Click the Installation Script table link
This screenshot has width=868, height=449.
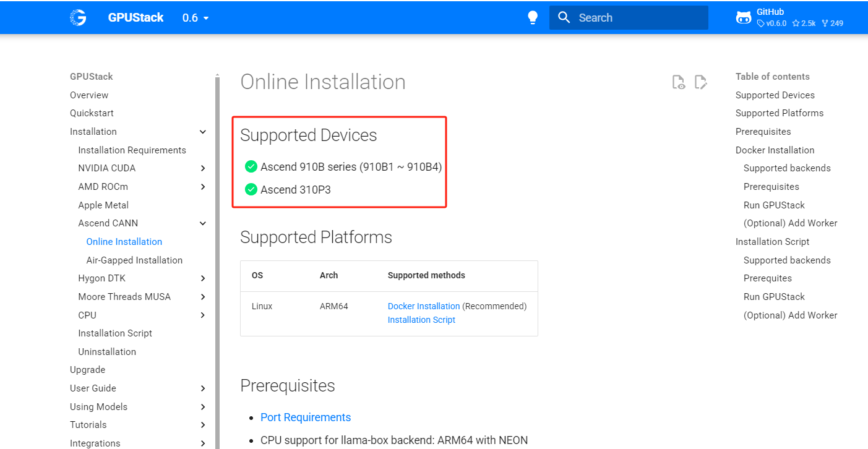tap(421, 320)
